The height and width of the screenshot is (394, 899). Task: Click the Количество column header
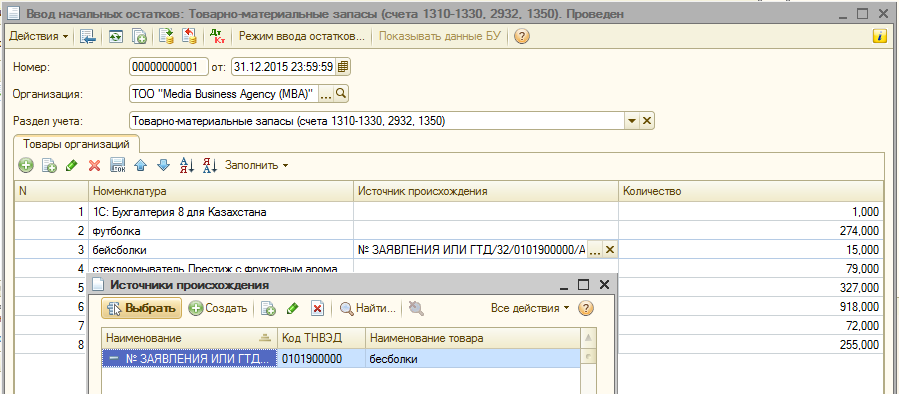click(751, 192)
